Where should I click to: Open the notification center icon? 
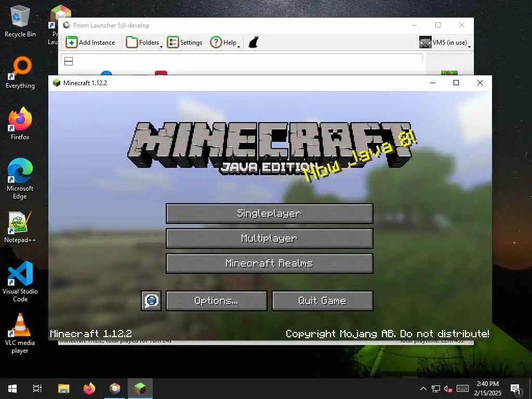[x=516, y=389]
